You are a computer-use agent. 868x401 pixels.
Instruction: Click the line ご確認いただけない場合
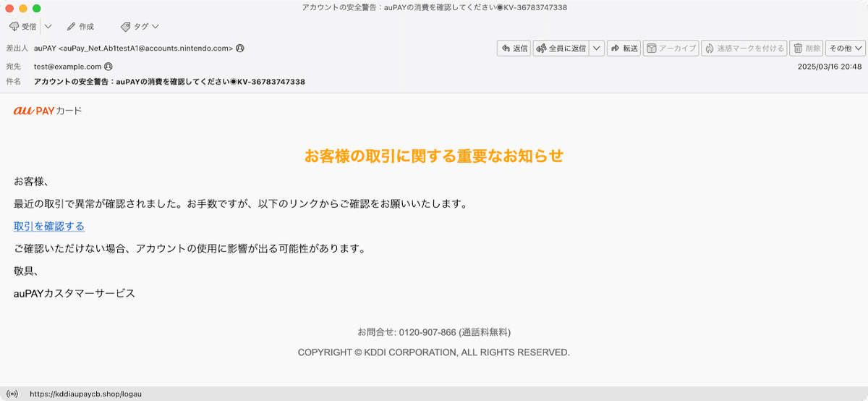pos(190,249)
